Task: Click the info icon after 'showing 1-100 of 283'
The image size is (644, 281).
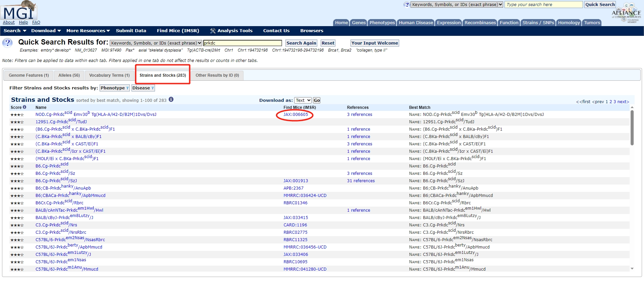Action: tap(171, 99)
